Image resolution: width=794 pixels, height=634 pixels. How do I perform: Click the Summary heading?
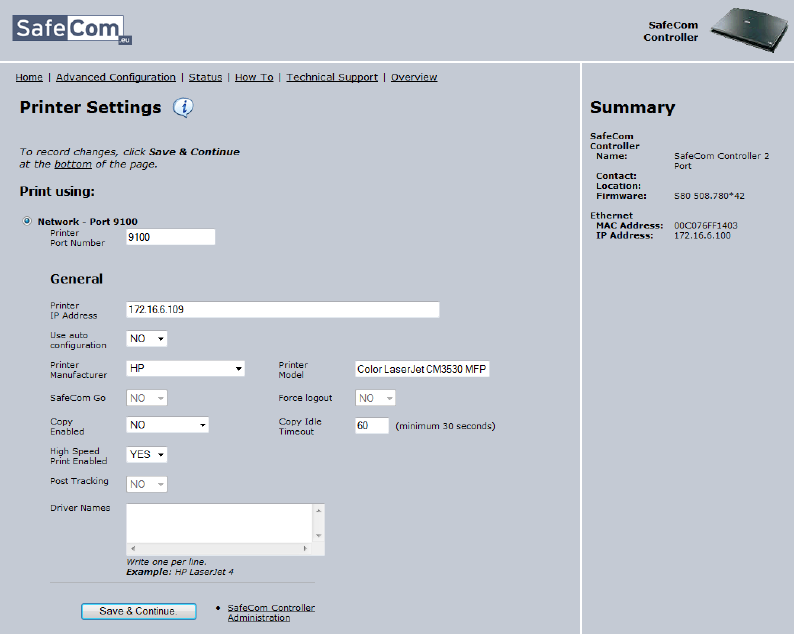tap(632, 107)
